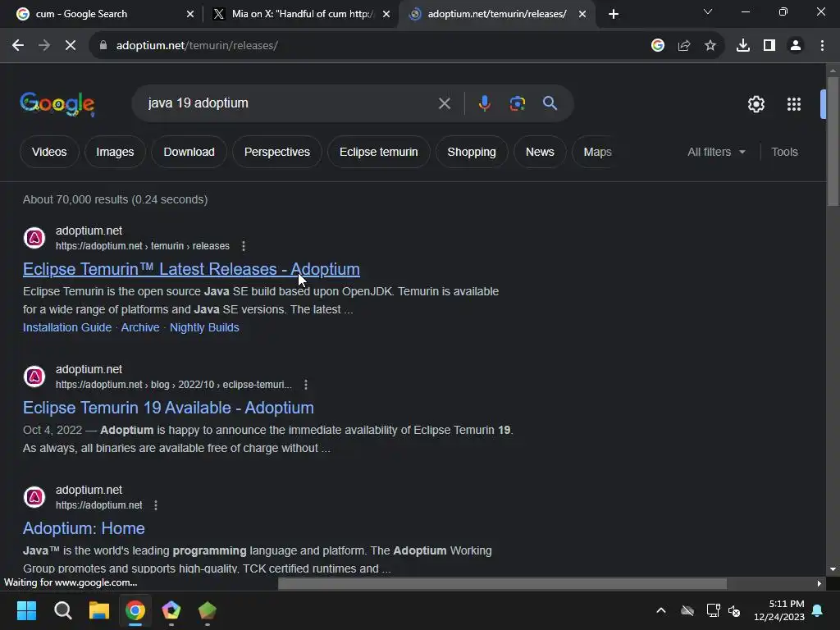Close the adoptium.net/temurin/releases tab
Image resolution: width=840 pixels, height=630 pixels.
point(582,14)
